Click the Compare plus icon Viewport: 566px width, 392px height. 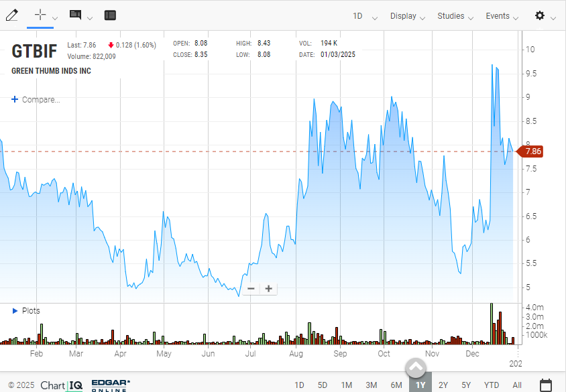point(15,99)
